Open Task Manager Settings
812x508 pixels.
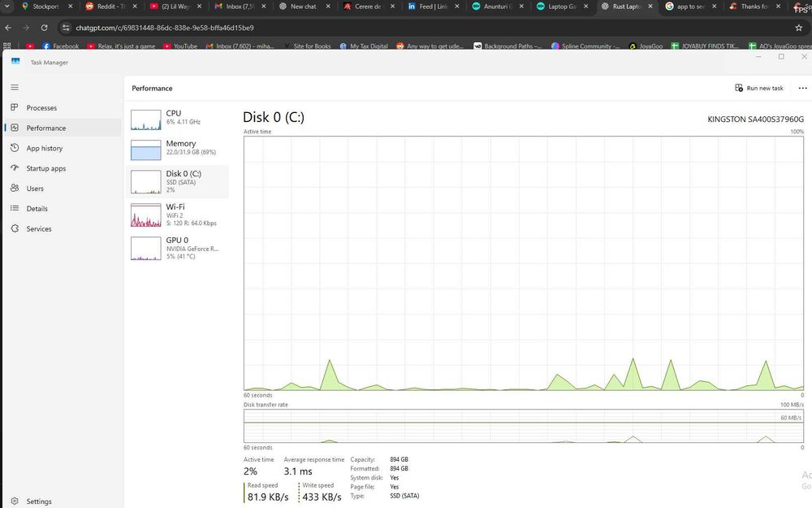(x=63, y=501)
